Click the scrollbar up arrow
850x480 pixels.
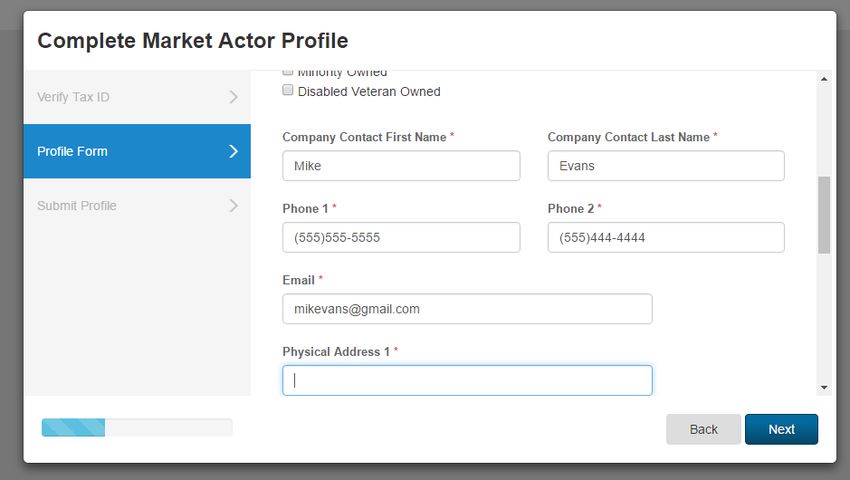(824, 79)
